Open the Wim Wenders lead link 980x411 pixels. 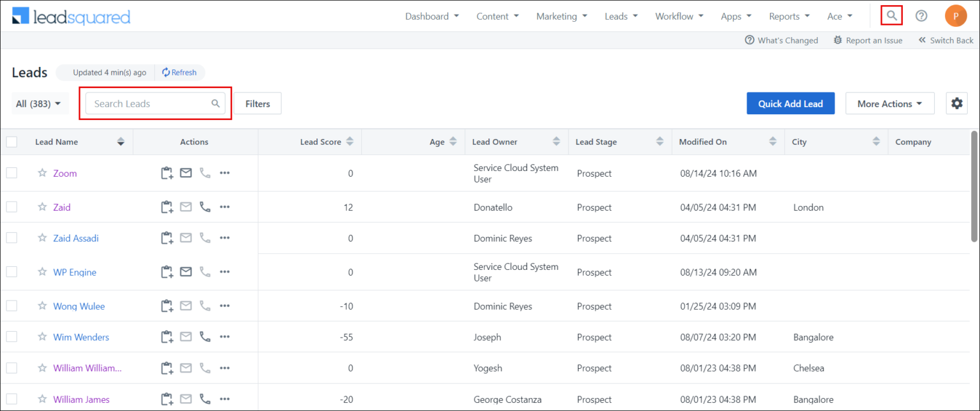(81, 337)
